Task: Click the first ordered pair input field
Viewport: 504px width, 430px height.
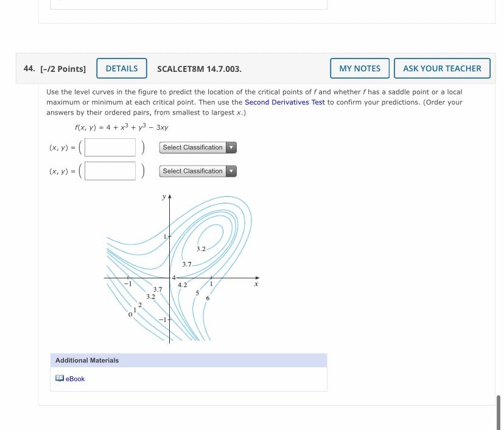Action: (110, 147)
